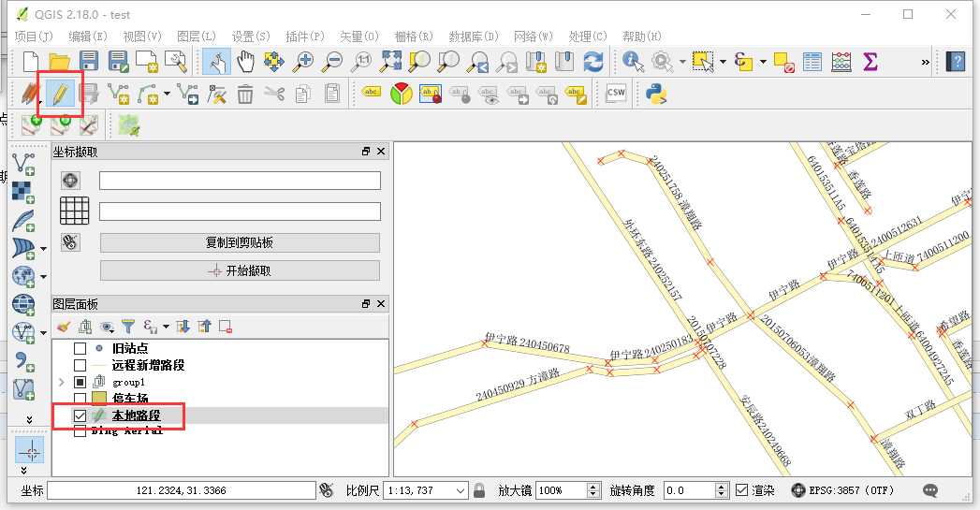This screenshot has width=980, height=510.
Task: Click the Layer Labeling abc icon
Action: pos(372,94)
